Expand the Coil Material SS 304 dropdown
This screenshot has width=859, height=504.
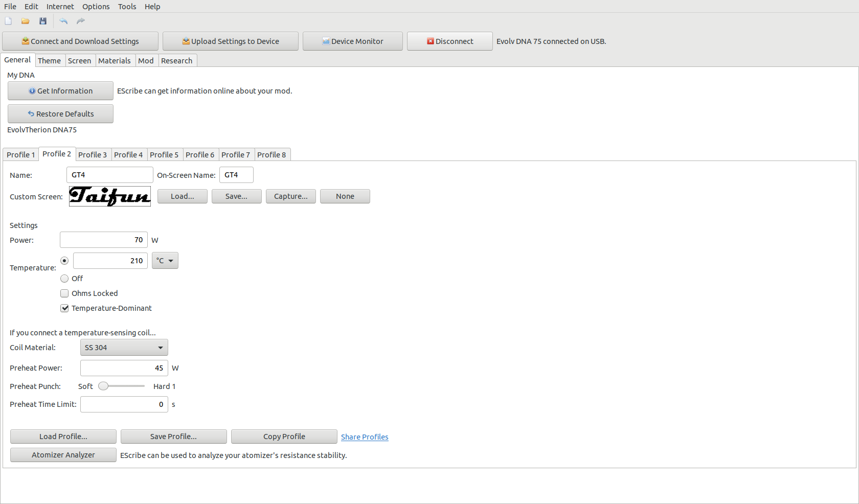[x=124, y=348]
